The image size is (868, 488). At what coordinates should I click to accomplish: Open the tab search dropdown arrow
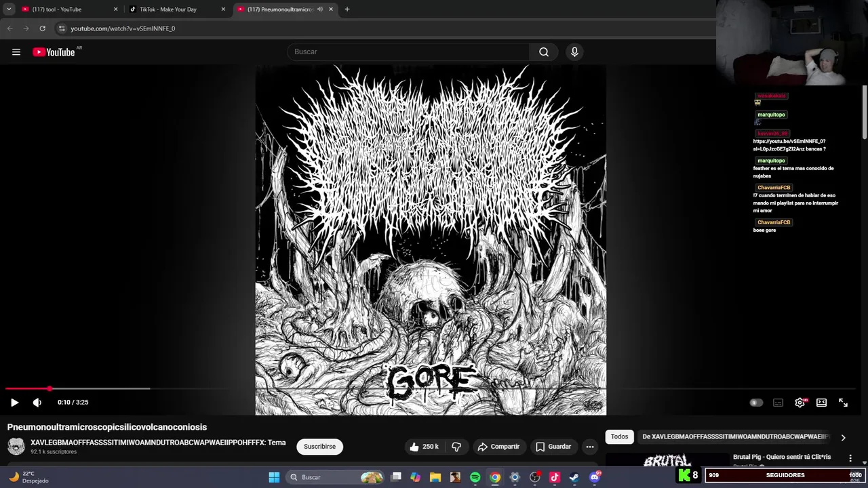tap(9, 9)
